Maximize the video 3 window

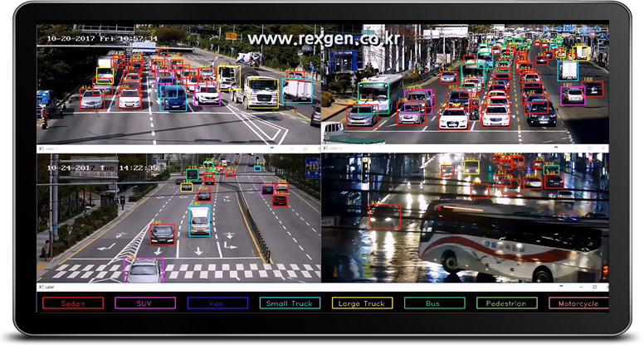coord(589,148)
